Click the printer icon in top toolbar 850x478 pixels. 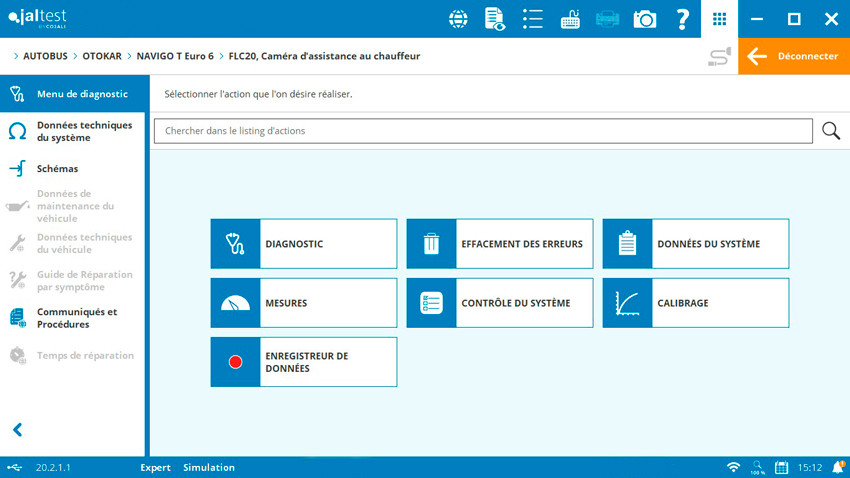tap(607, 20)
